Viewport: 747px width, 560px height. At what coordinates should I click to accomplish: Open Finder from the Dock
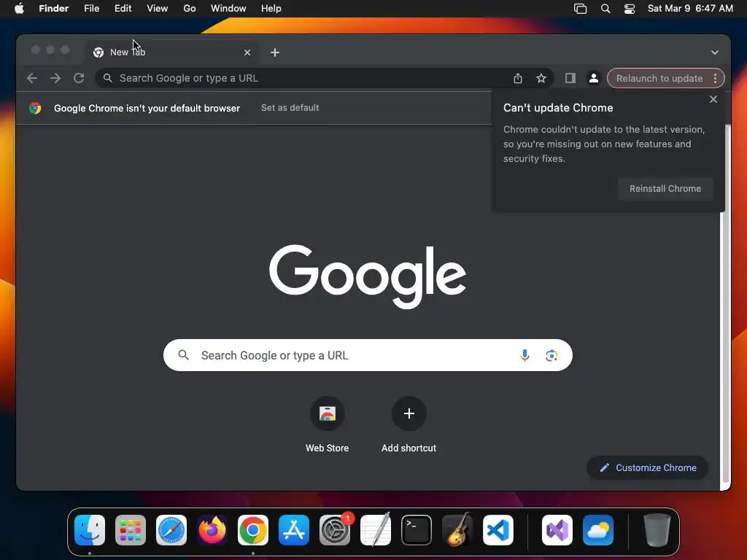click(90, 530)
